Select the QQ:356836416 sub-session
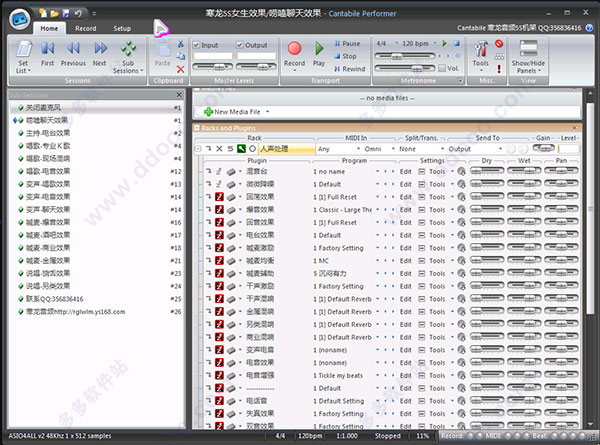Viewport: 600px width, 445px height. click(x=97, y=299)
